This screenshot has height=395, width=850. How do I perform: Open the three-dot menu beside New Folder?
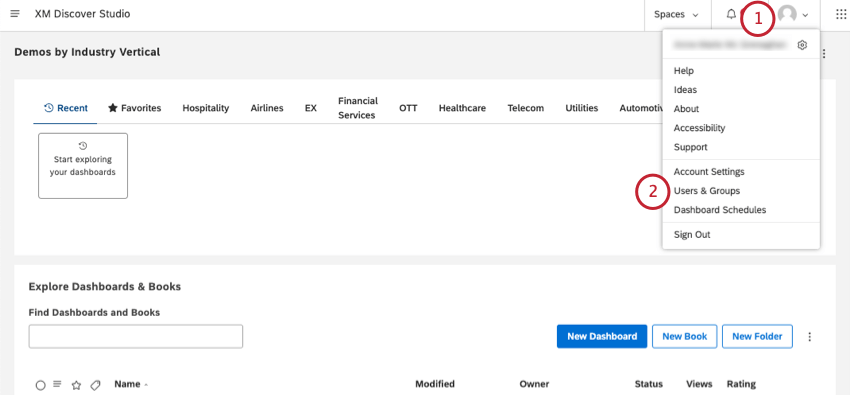point(810,336)
